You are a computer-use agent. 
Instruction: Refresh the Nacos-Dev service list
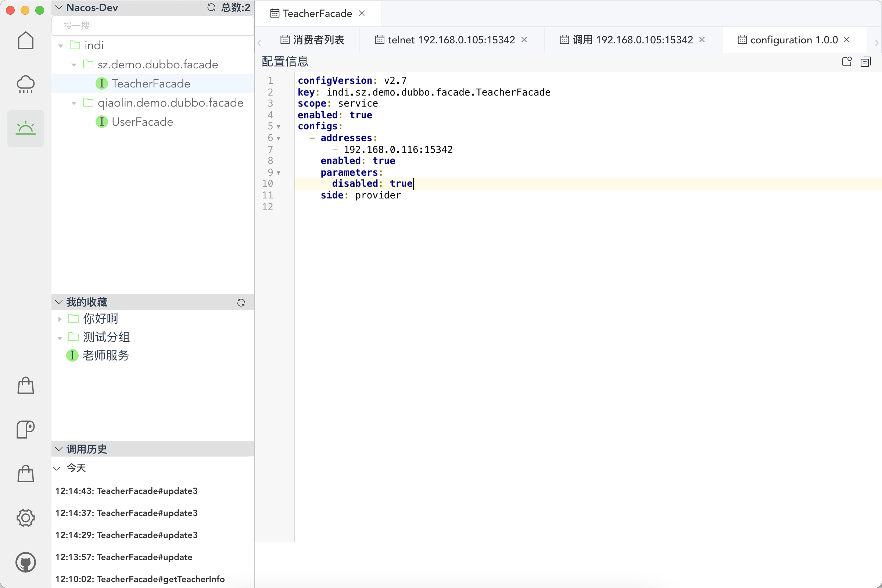[211, 7]
